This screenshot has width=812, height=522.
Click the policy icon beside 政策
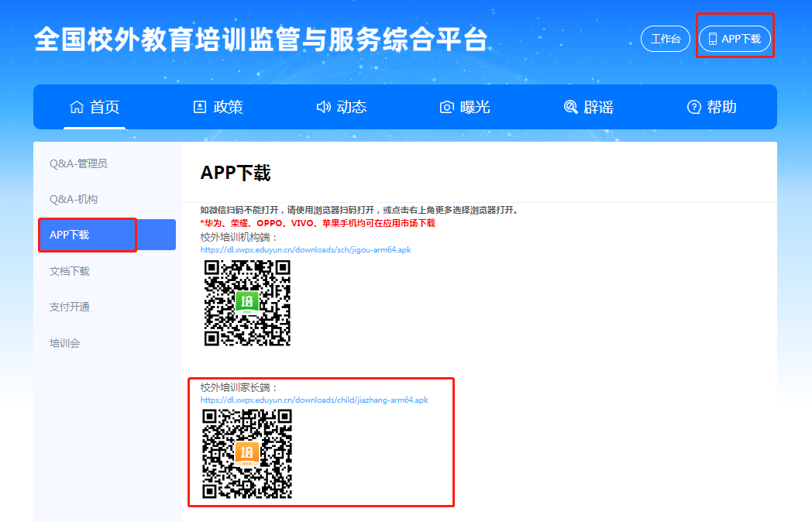(200, 107)
